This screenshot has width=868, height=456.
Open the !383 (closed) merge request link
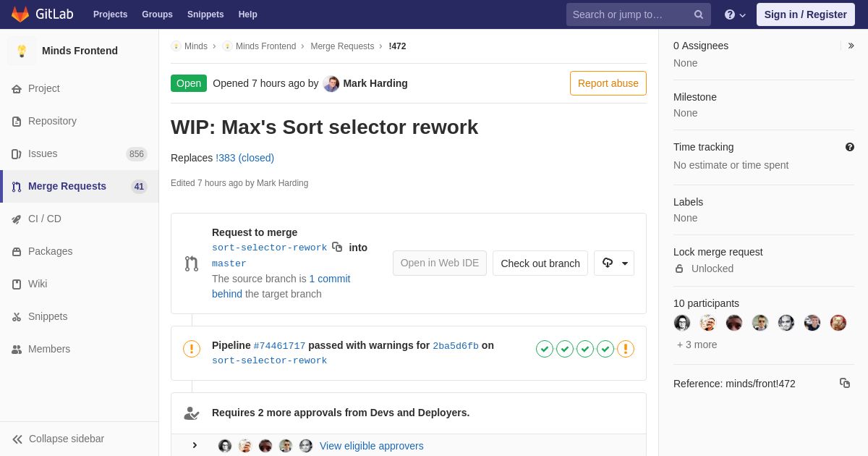[x=244, y=158]
